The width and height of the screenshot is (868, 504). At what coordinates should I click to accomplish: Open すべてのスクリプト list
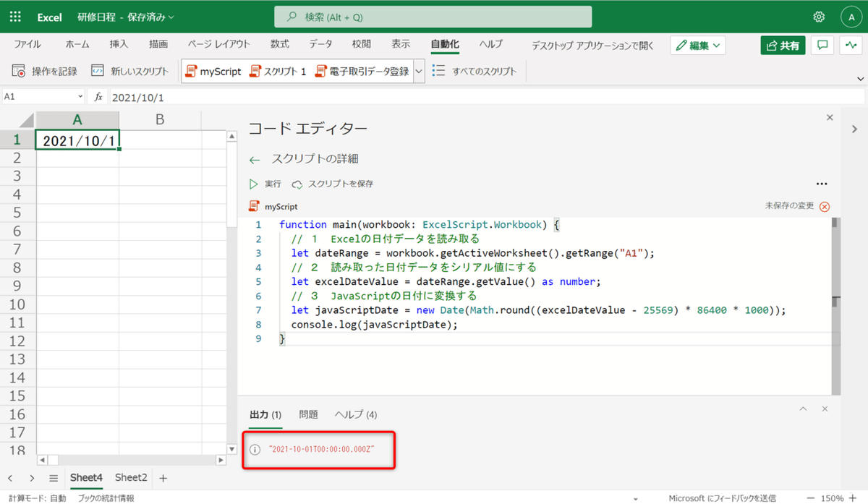[475, 72]
